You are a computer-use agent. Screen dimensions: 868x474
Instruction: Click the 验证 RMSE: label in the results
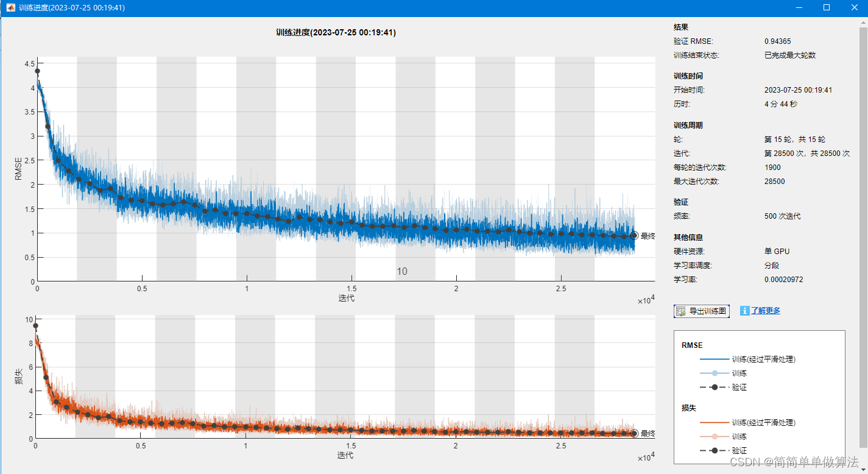[x=693, y=41]
